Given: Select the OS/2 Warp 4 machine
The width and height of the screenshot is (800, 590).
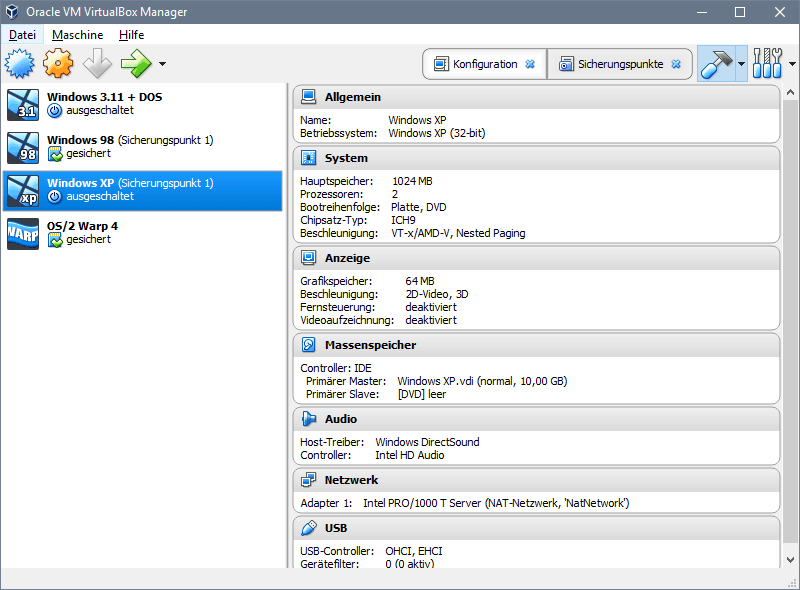Looking at the screenshot, I should [x=142, y=233].
